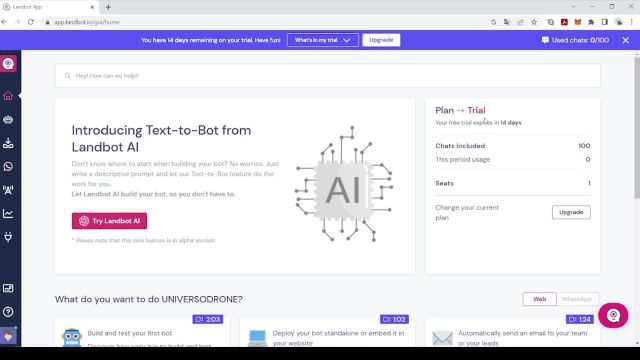Screen dimensions: 640x360
Task: Go back in browser history
Action: (4, 22)
